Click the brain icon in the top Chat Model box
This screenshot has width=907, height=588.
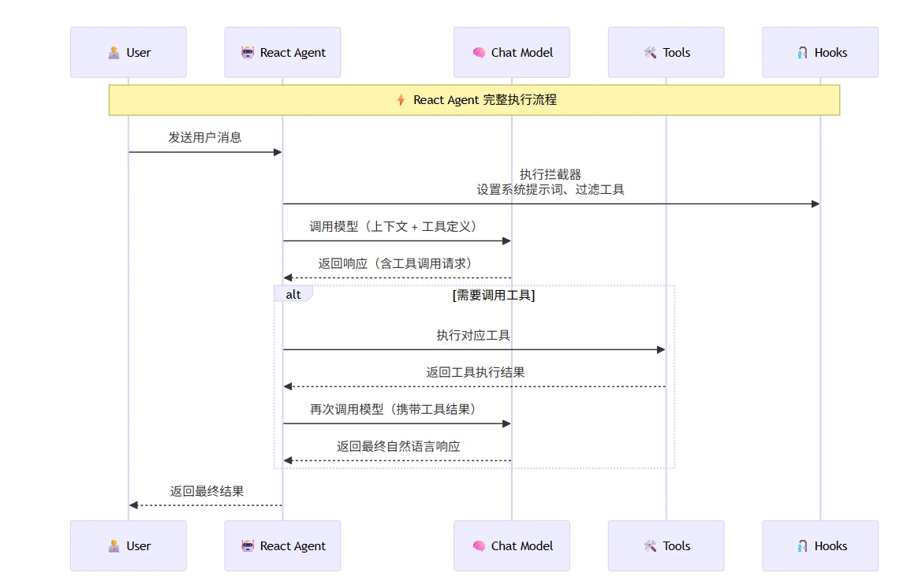click(x=479, y=53)
